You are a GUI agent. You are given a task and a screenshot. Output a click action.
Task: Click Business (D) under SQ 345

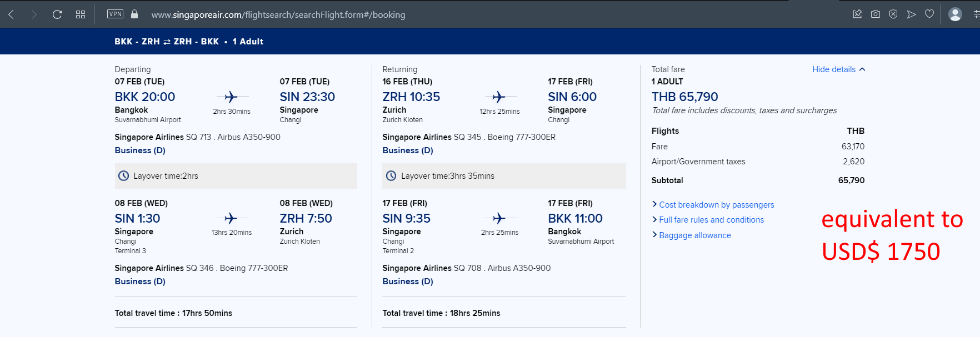point(408,150)
